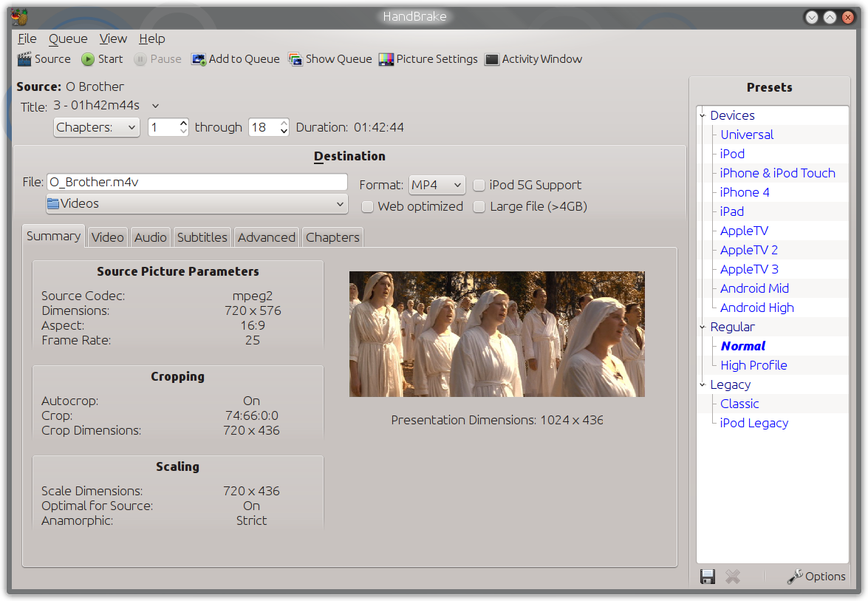Click the Add to Queue icon

coord(198,59)
